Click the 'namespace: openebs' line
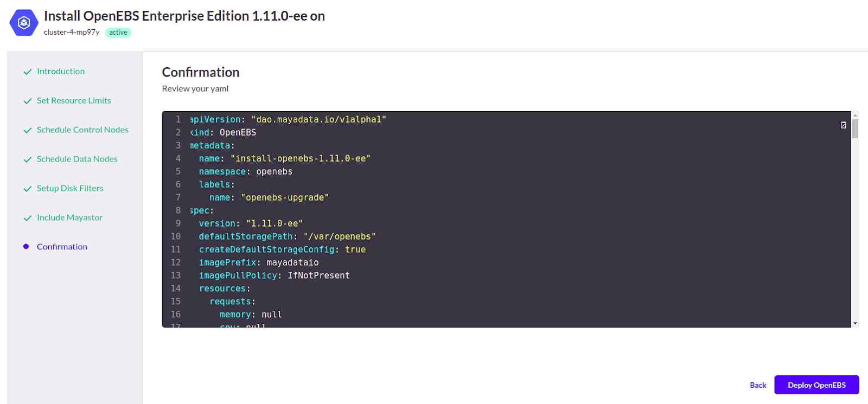 click(x=246, y=171)
